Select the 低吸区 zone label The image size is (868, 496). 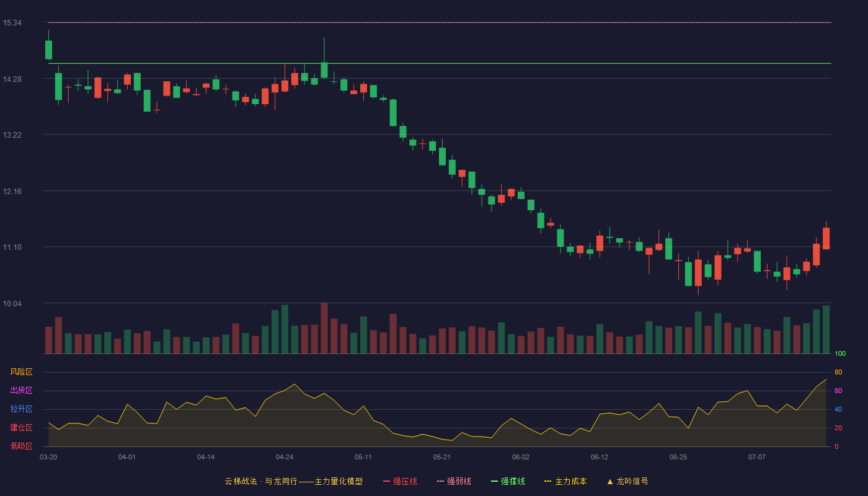pyautogui.click(x=21, y=446)
